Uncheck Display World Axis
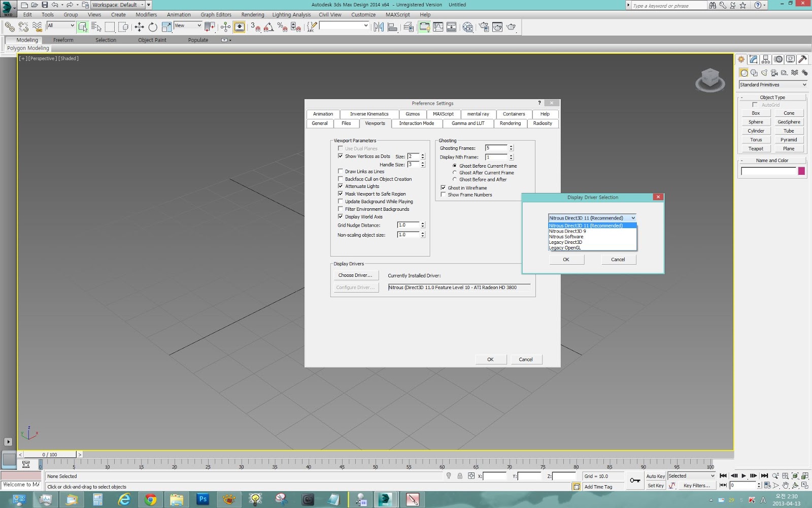The width and height of the screenshot is (812, 508). coord(341,216)
